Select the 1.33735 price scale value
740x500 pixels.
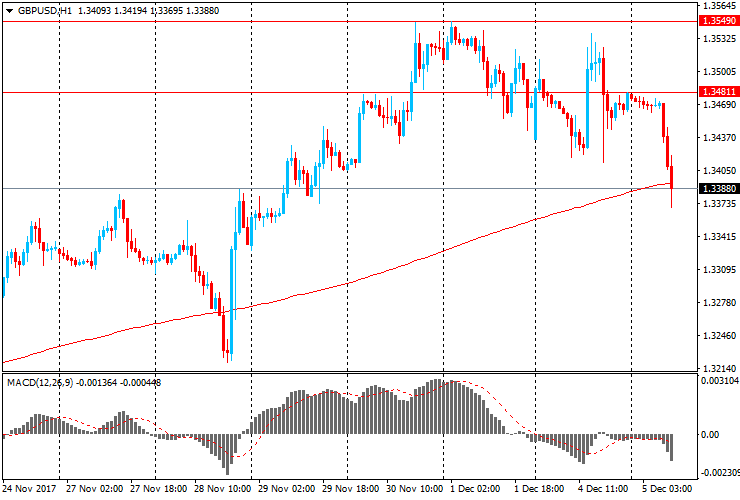point(719,203)
